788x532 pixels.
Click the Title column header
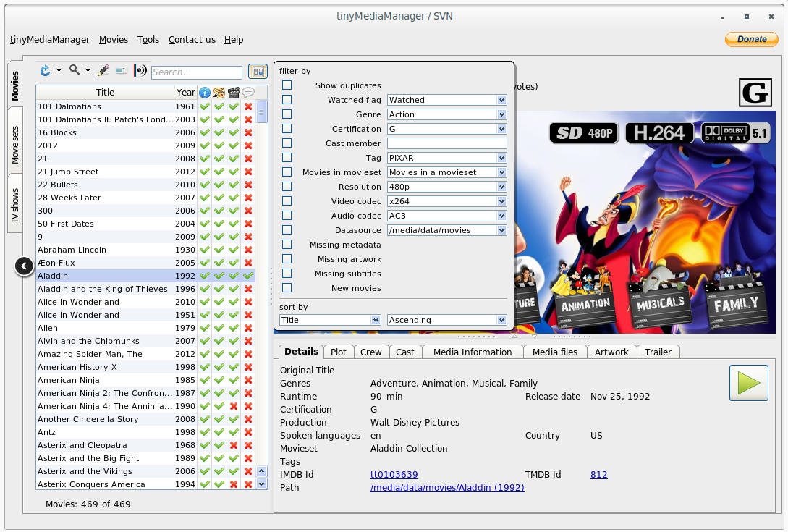(x=105, y=93)
